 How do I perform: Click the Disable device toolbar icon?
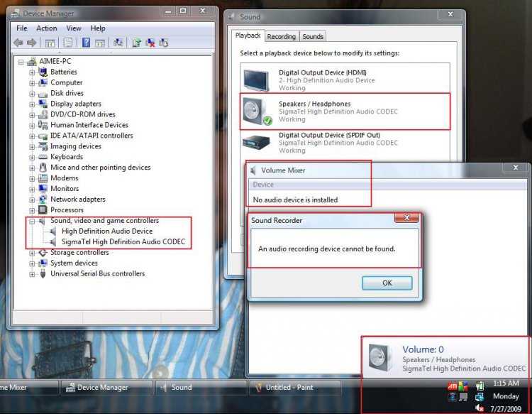[x=164, y=43]
